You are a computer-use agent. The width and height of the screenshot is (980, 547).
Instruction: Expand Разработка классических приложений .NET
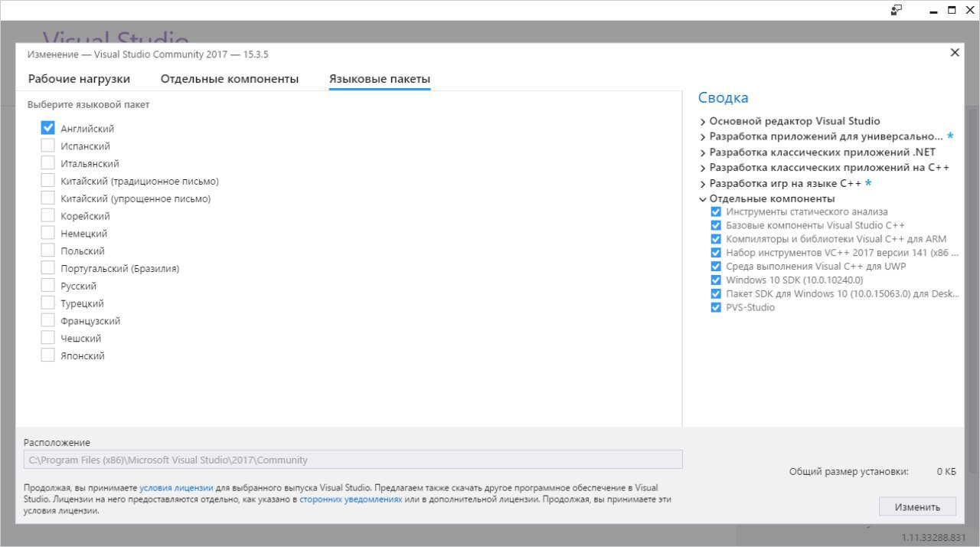click(x=702, y=152)
